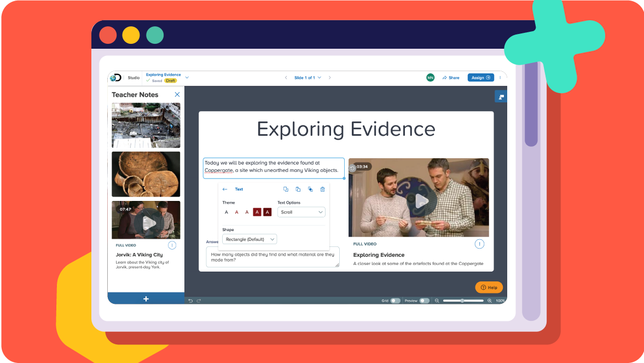This screenshot has height=363, width=644.
Task: Open the kebab menu on Exploring Evidence video
Action: pos(479,244)
